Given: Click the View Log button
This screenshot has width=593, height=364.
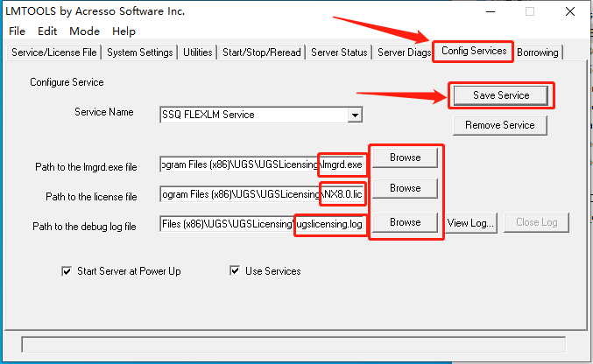Looking at the screenshot, I should coord(471,223).
